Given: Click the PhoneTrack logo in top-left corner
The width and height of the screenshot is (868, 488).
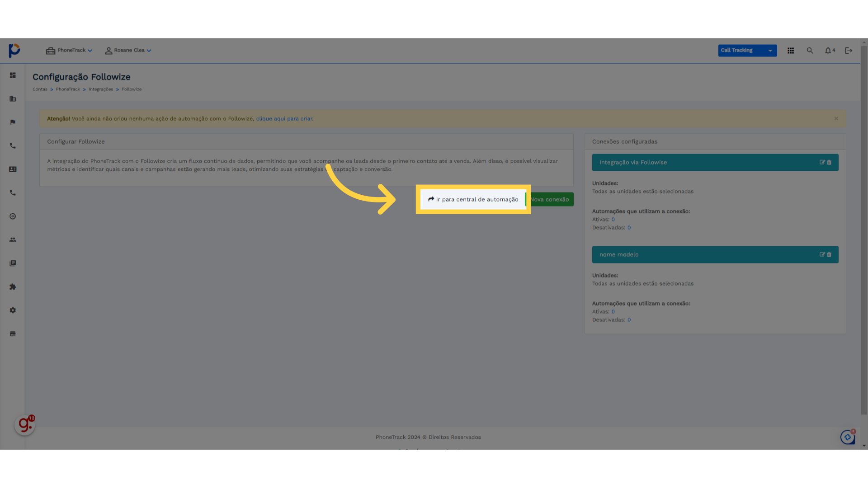Looking at the screenshot, I should (x=14, y=50).
